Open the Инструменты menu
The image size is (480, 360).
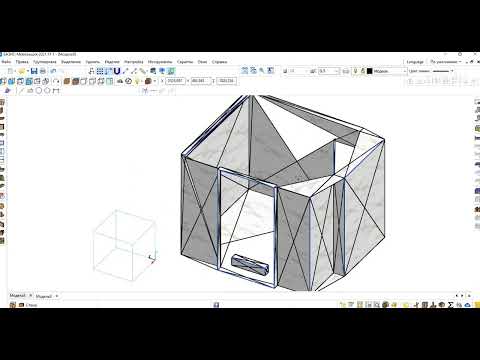(x=160, y=62)
